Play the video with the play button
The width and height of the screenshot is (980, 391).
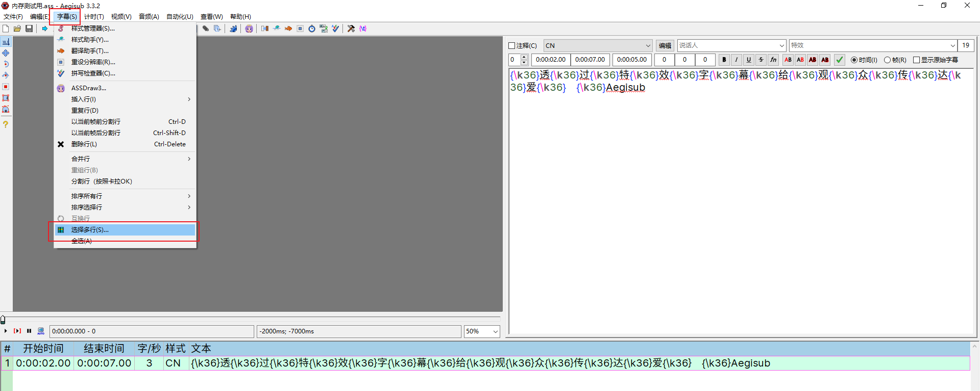coord(6,331)
